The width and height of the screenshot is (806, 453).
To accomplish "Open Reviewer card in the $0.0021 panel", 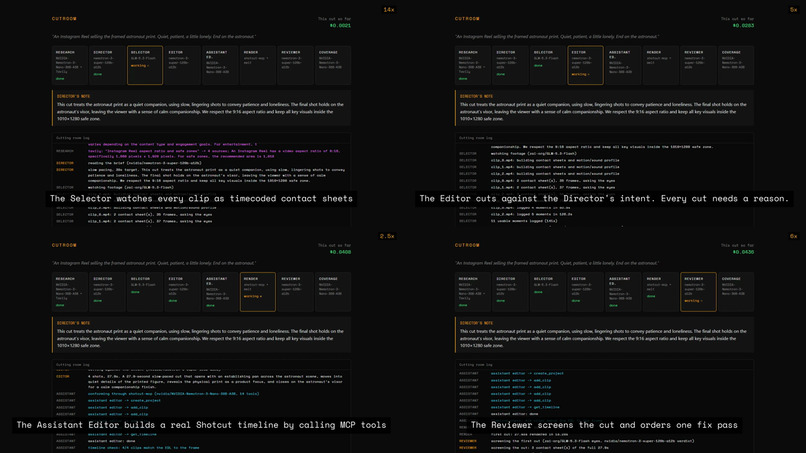I will (296, 65).
